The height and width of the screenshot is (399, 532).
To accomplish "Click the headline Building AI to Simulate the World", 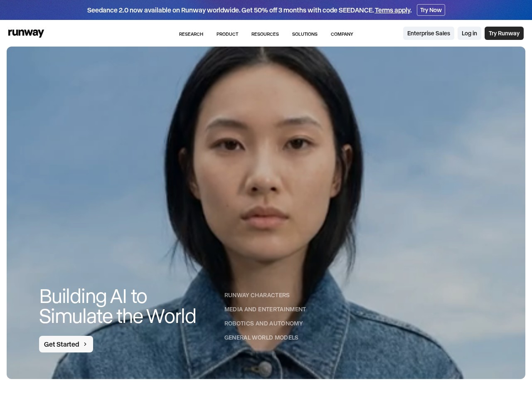I will coord(118,306).
